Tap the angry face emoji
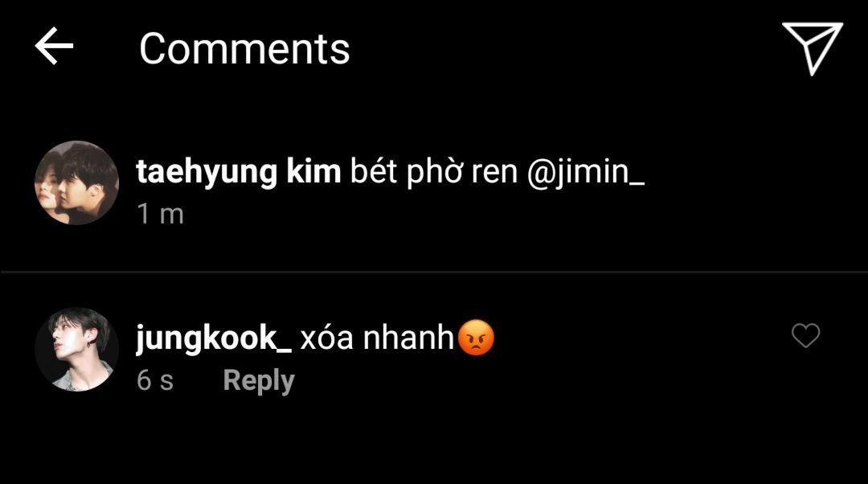Screen dimensions: 868x484 point(476,337)
